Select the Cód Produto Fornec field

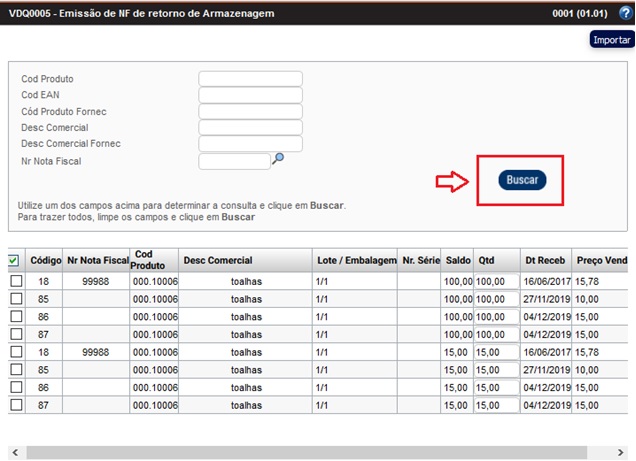(x=250, y=111)
